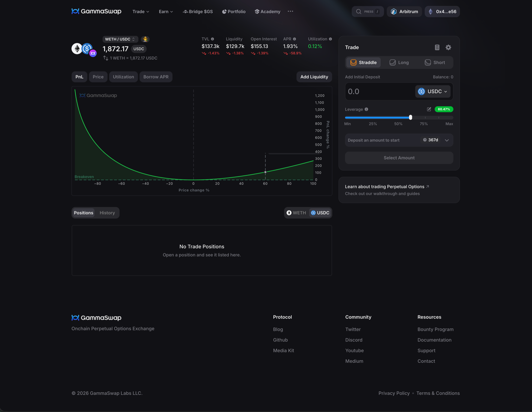Open the Youtube footer link

[x=354, y=350]
